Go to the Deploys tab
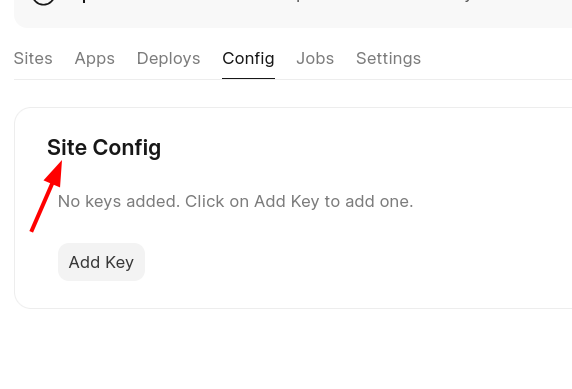The width and height of the screenshot is (572, 389). click(x=169, y=58)
